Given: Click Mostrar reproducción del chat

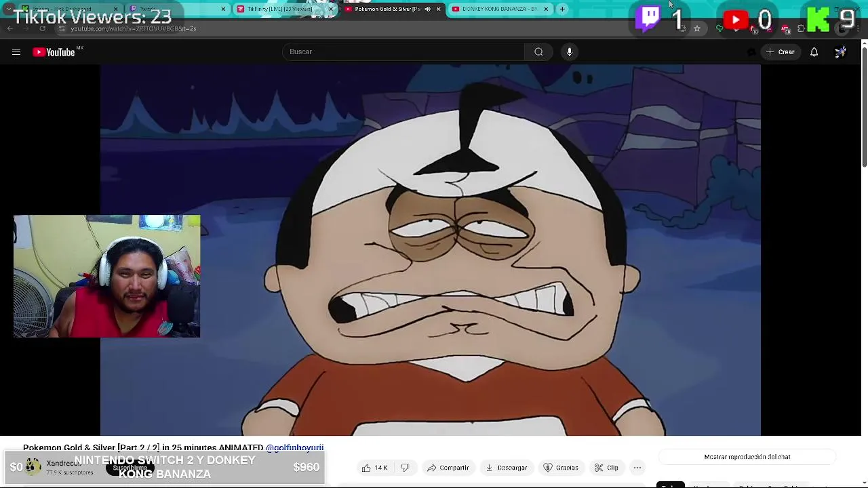Looking at the screenshot, I should click(747, 457).
